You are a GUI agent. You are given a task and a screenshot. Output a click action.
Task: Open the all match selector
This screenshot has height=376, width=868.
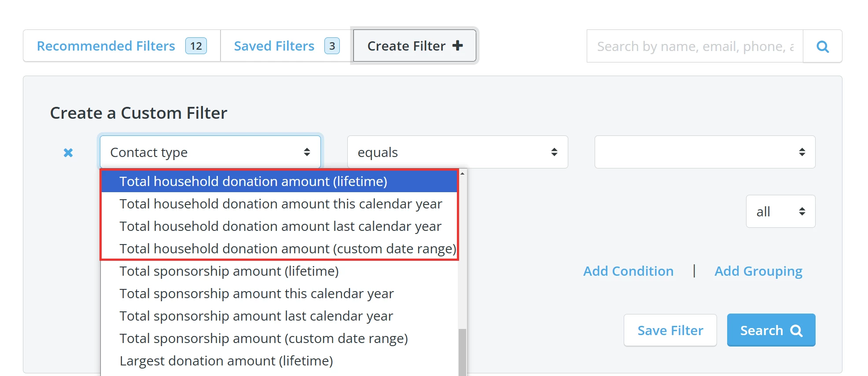click(x=780, y=212)
